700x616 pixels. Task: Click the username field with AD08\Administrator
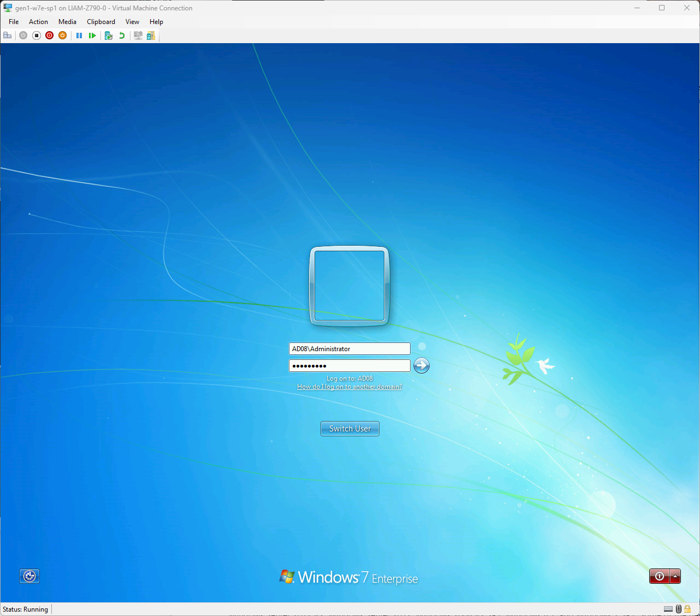[x=349, y=348]
